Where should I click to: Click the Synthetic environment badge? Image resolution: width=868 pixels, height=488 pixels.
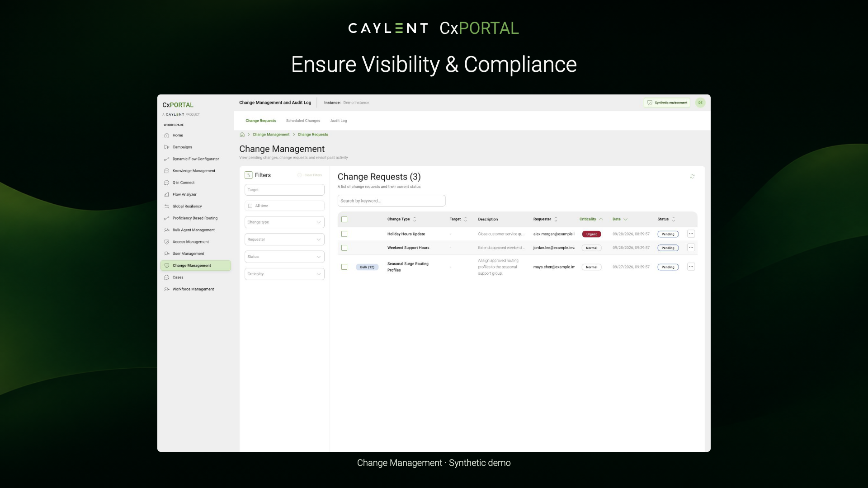pyautogui.click(x=667, y=103)
